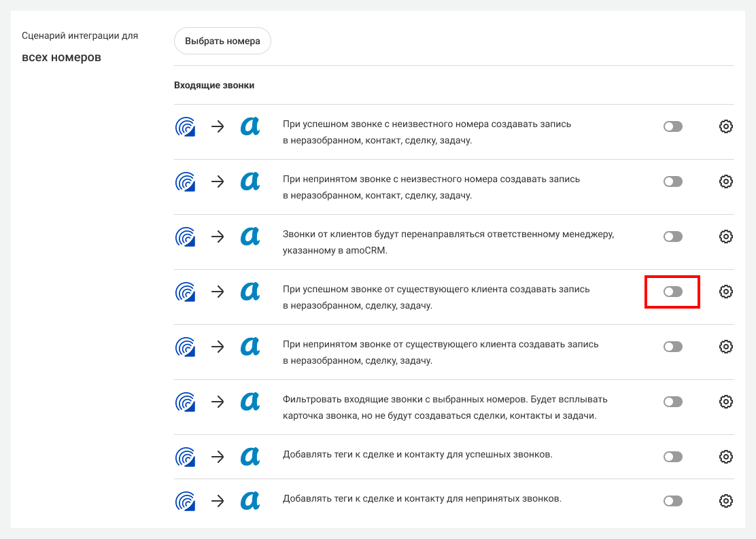Click text 'Добавлять теги... для успешных звонков'
The width and height of the screenshot is (756, 539).
click(417, 454)
